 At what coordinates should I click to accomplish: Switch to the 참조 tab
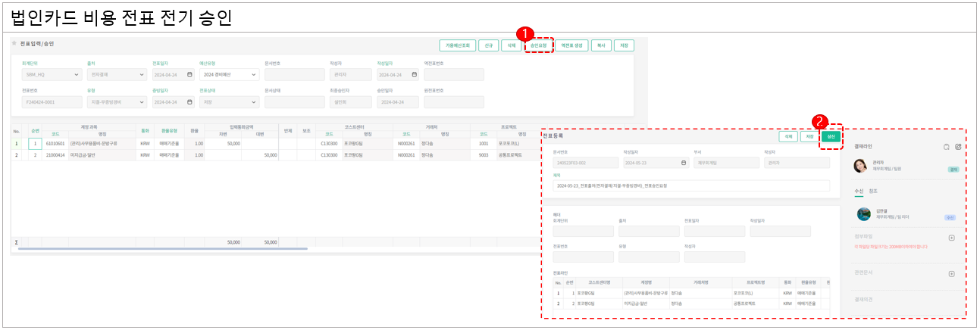point(873,191)
